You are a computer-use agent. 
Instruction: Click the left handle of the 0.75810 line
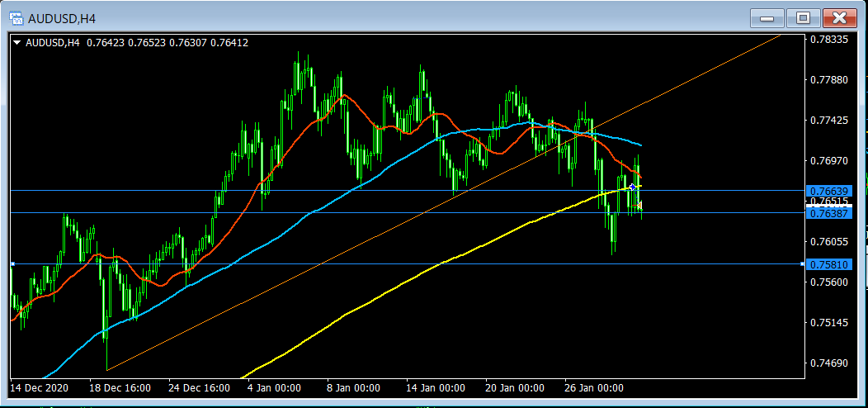[x=12, y=263]
